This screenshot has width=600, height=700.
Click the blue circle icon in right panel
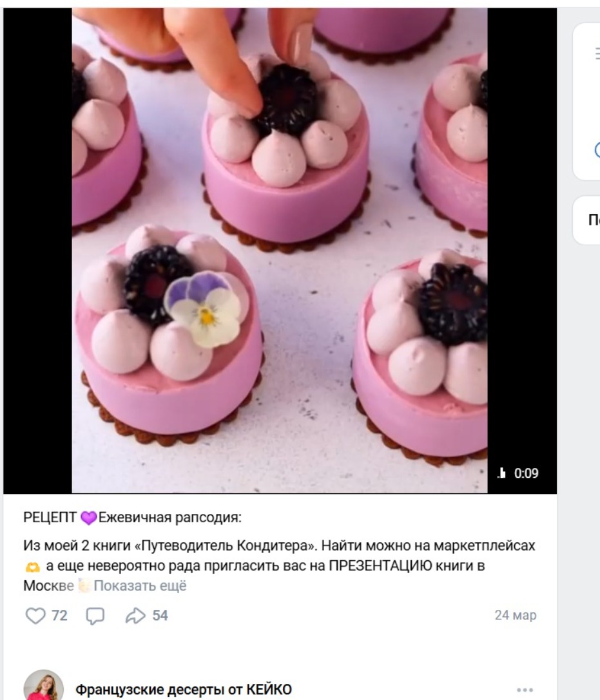pyautogui.click(x=597, y=150)
